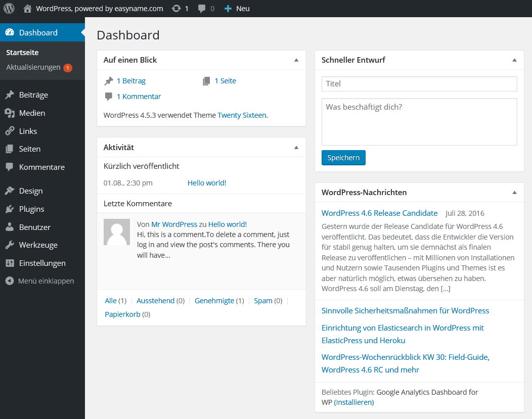The height and width of the screenshot is (419, 532).
Task: Click the Benutzer person icon in sidebar
Action: click(x=10, y=227)
